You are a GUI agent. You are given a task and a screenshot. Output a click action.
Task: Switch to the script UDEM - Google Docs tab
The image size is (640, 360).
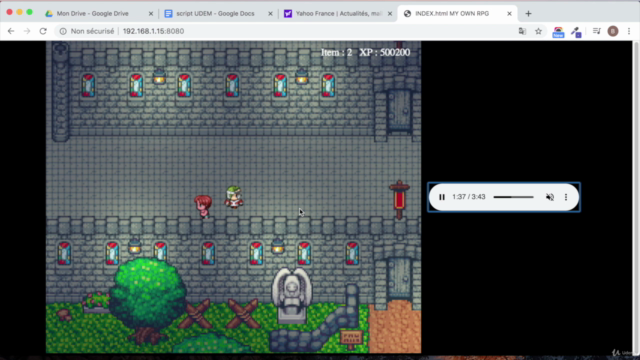(218, 13)
